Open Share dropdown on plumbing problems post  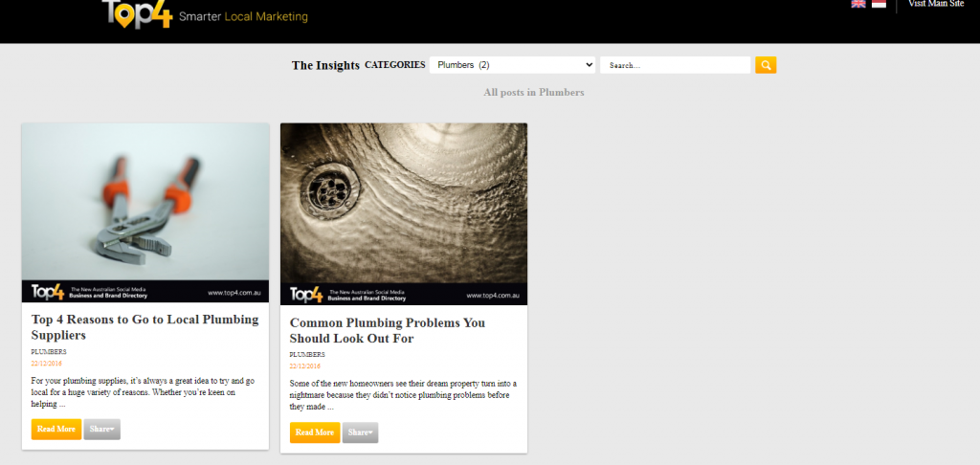[x=360, y=432]
